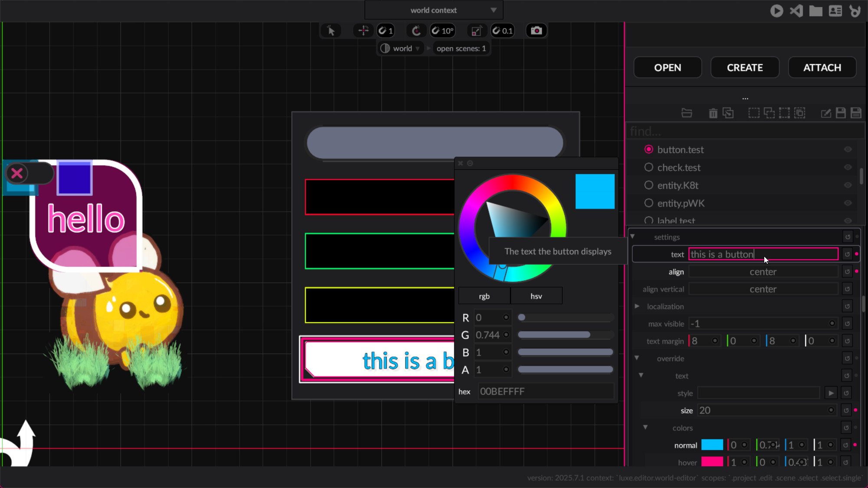The width and height of the screenshot is (868, 488).
Task: Open the world context dropdown
Action: [434, 10]
